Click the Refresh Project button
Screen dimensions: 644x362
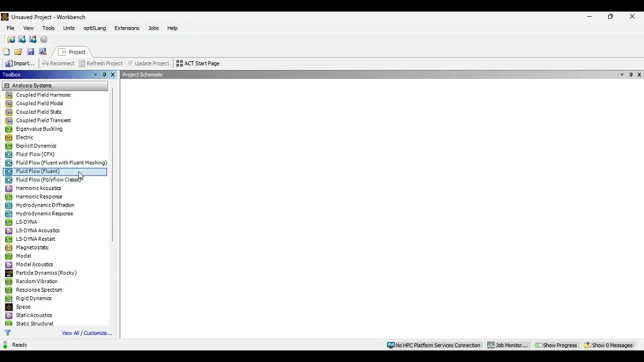pyautogui.click(x=101, y=63)
